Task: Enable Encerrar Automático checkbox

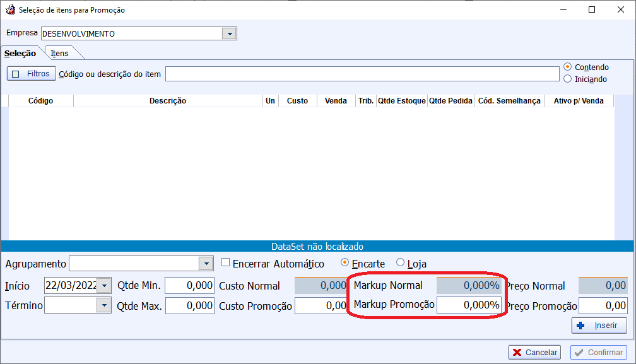Action: click(226, 263)
